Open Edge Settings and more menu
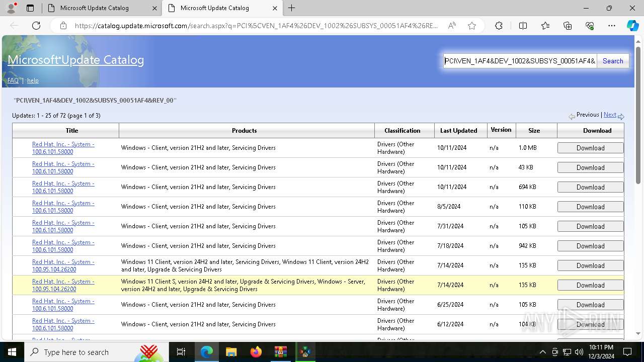Viewport: 644px width, 362px height. point(612,26)
